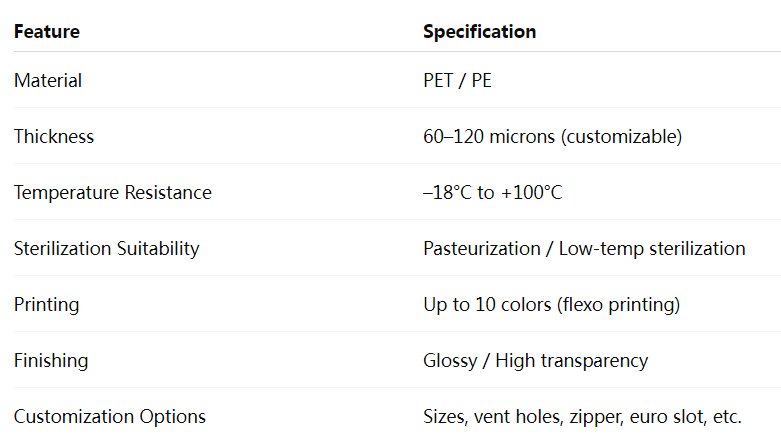Click Up to 10 colors (flexo printing)
Screen dimensions: 781x447
tap(551, 304)
